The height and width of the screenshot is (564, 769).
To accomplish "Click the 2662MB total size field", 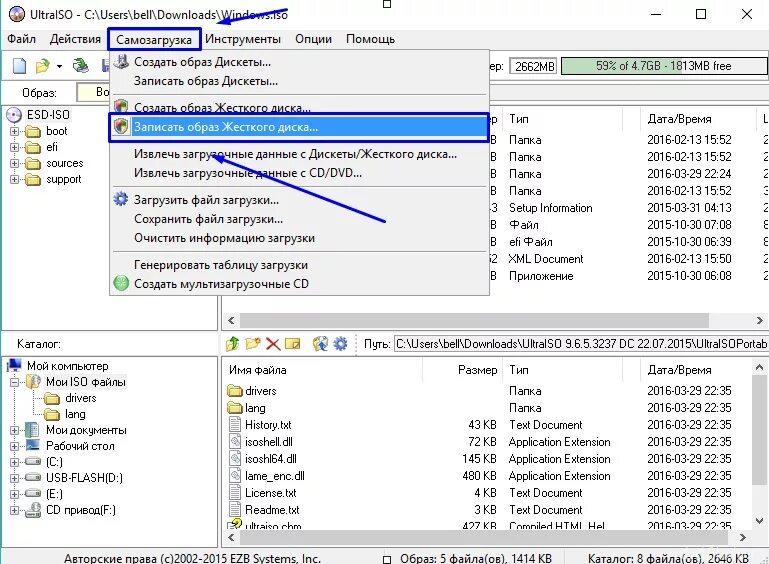I will tap(534, 66).
